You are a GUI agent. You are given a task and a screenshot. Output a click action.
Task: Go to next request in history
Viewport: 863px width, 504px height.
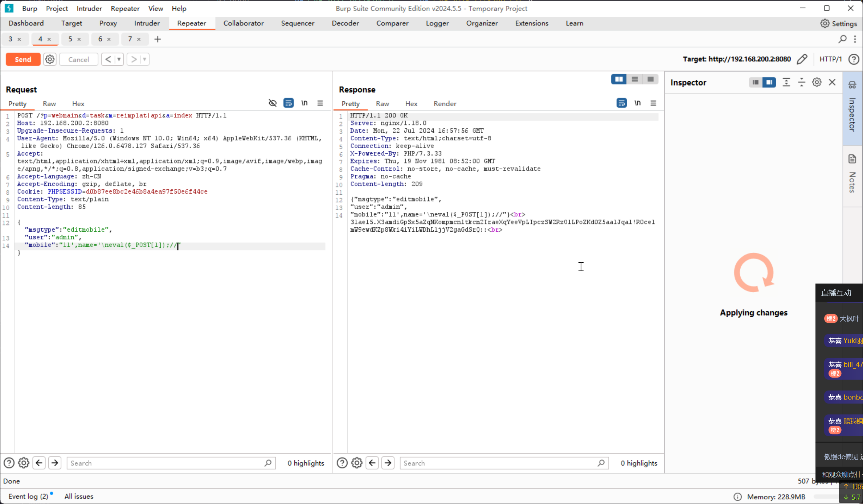click(x=134, y=59)
